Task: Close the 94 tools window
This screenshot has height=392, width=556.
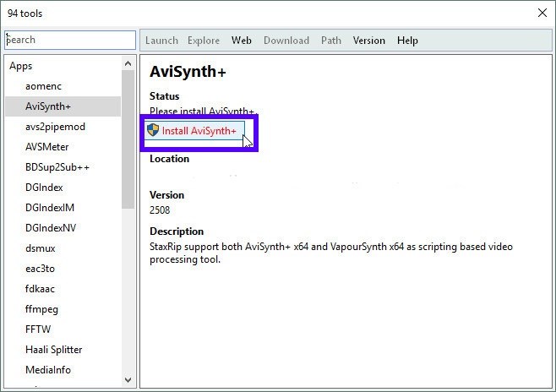Action: 542,13
